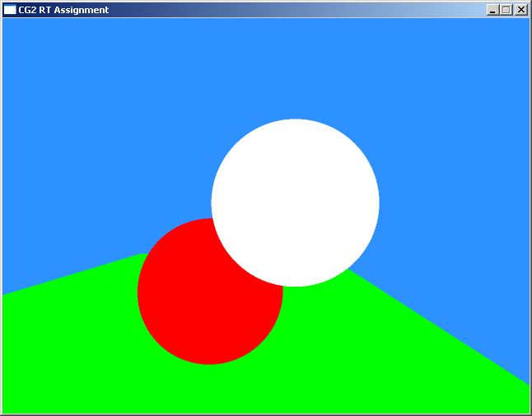Screen dimensions: 532x416
Task: Minimize the CG2 RT Assignment window
Action: 492,10
